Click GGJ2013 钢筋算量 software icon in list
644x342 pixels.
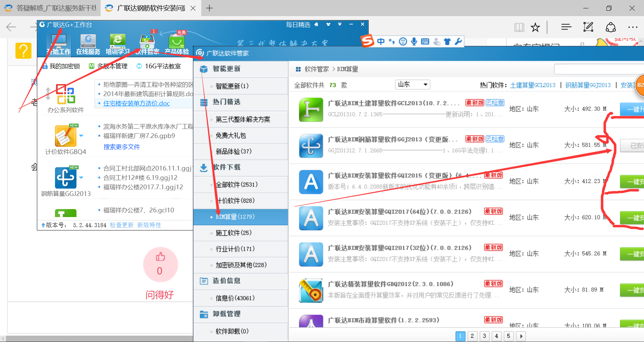[x=311, y=146]
